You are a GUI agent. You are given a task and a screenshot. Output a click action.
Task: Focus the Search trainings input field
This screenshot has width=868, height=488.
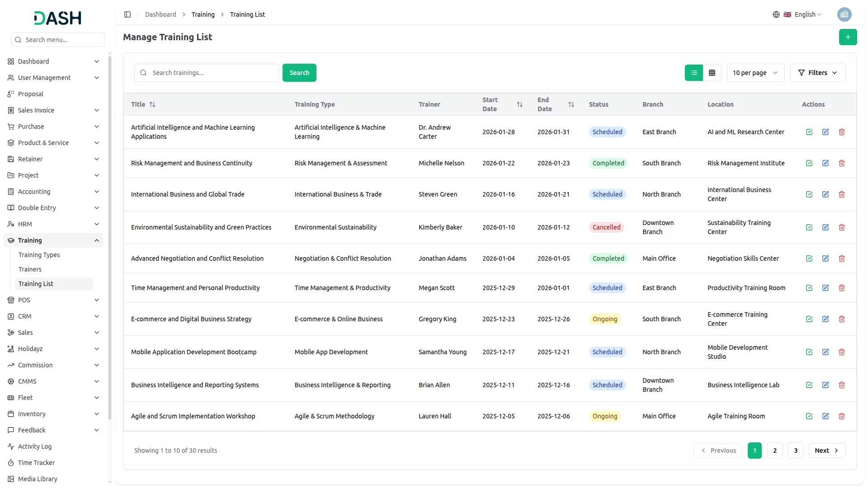tap(207, 73)
